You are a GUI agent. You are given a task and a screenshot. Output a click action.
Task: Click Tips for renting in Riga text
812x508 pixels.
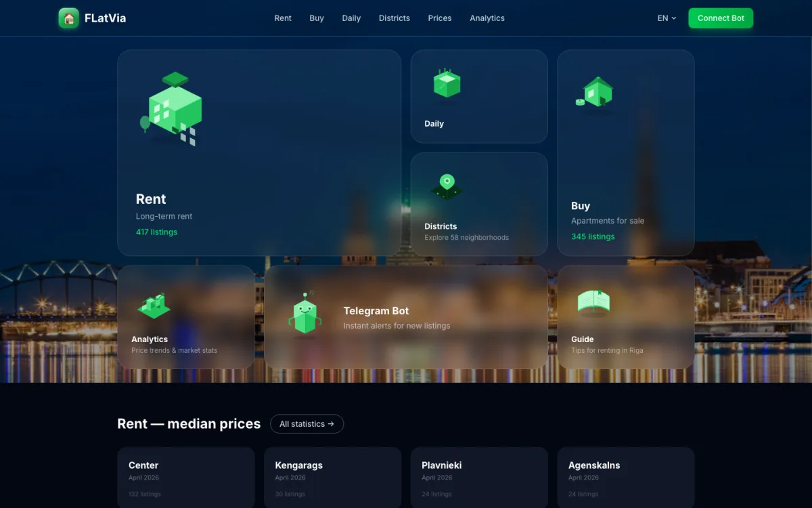[x=607, y=351]
